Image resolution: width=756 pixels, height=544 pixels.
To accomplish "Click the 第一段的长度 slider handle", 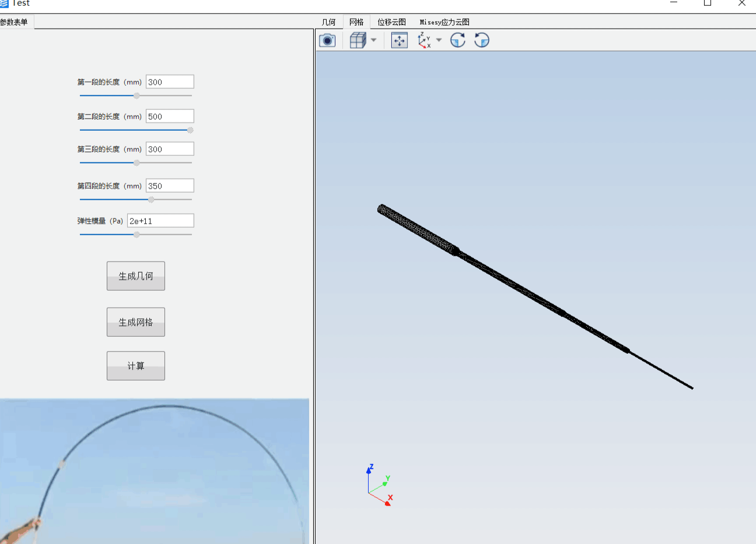I will [x=136, y=96].
